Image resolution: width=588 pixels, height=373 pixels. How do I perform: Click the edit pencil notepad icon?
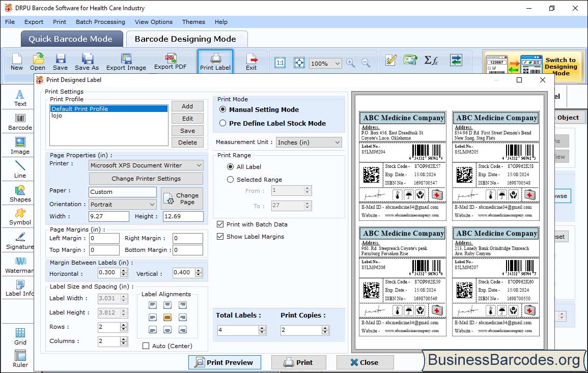[391, 60]
